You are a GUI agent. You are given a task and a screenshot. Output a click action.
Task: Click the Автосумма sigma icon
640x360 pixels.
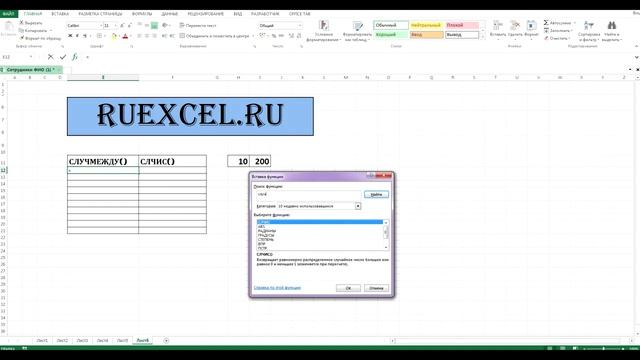tap(546, 23)
